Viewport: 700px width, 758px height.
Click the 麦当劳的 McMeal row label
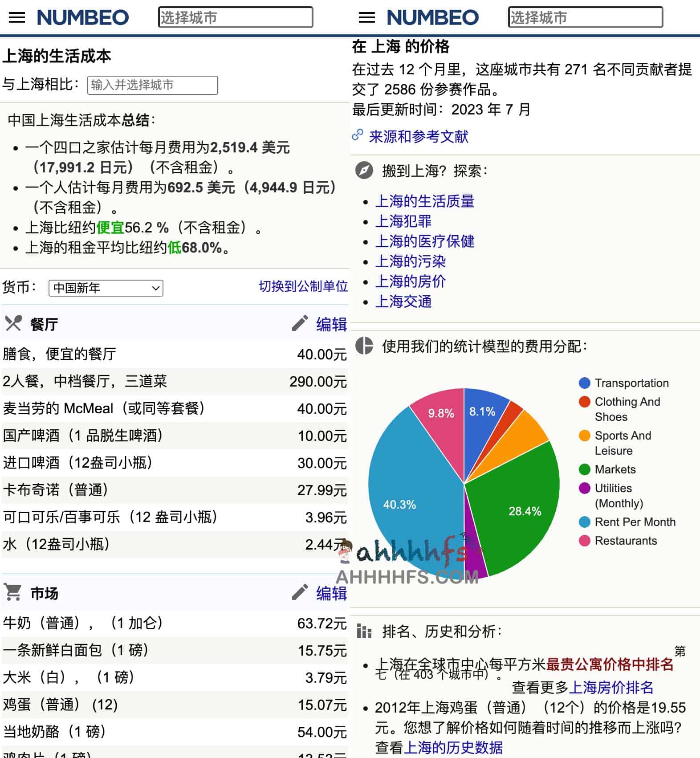(104, 408)
